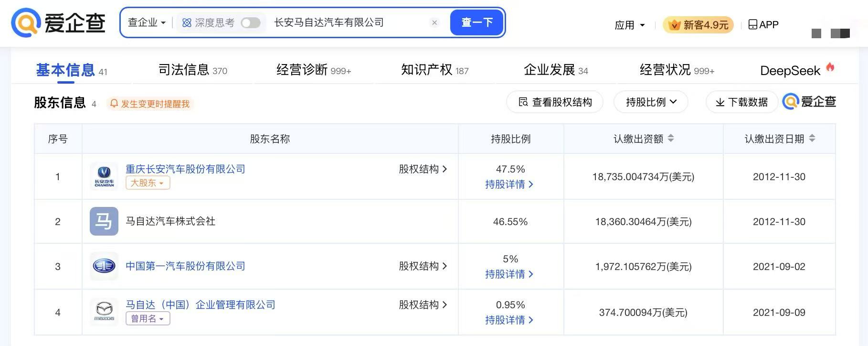Open the 查企业 search type dropdown
Viewport: 868px width, 346px height.
(147, 22)
